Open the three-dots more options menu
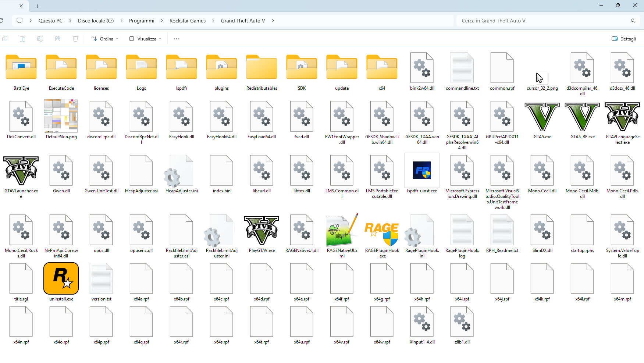The height and width of the screenshot is (363, 644). 177,39
